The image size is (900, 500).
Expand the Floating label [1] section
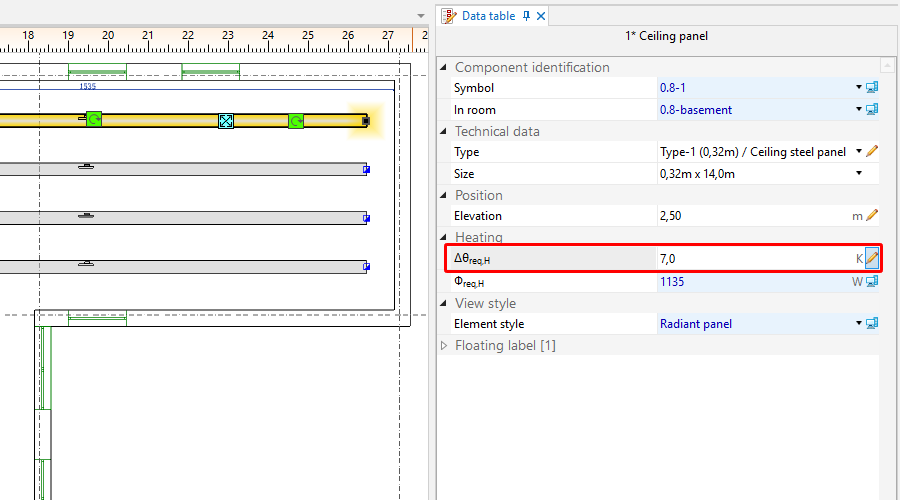click(x=445, y=346)
